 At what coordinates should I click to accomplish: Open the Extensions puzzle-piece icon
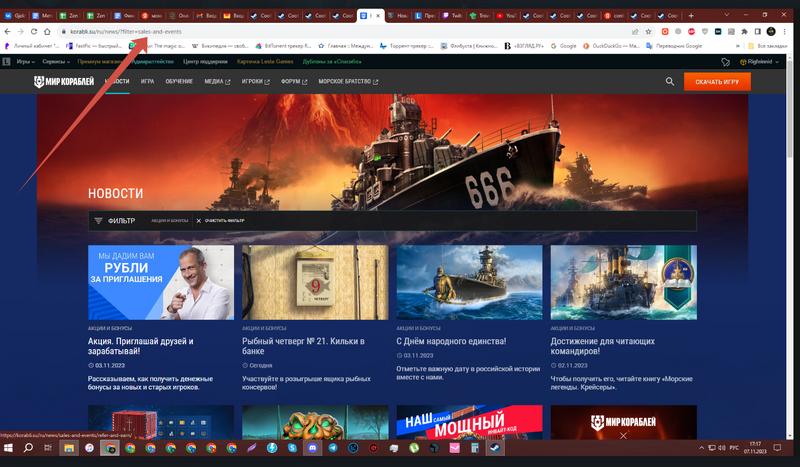[744, 32]
